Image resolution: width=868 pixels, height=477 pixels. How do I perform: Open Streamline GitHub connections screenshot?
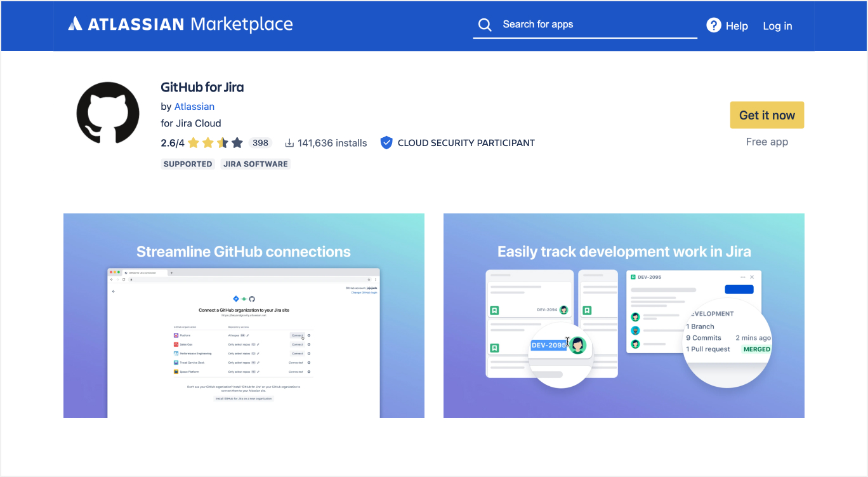coord(244,316)
